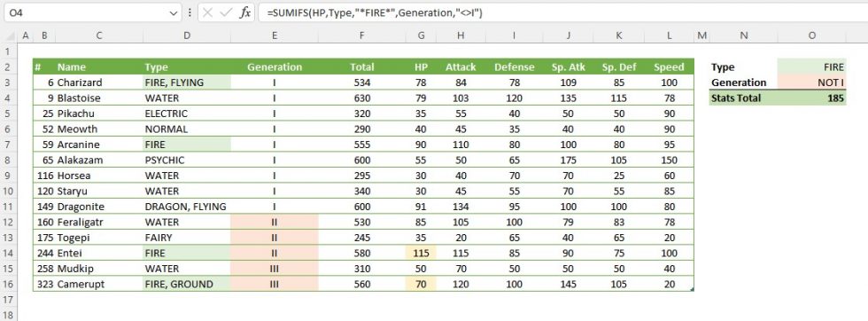Select the Horsea name cell
The image size is (868, 321).
tap(98, 176)
